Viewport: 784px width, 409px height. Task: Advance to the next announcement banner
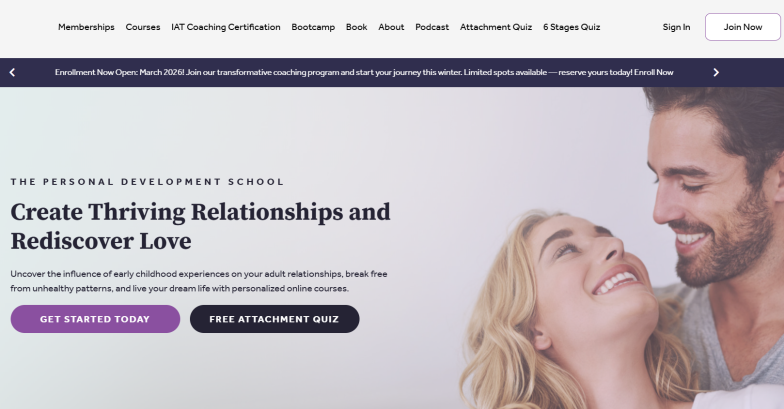click(716, 72)
